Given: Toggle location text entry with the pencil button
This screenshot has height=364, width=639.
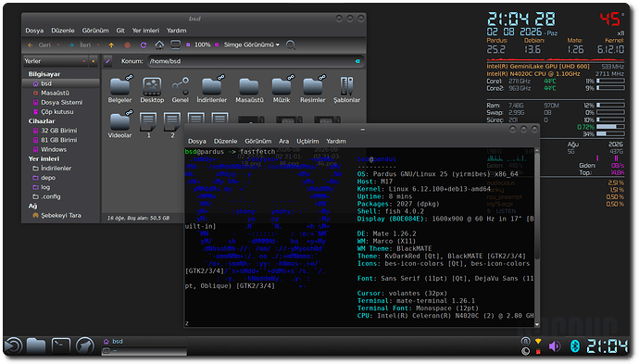Looking at the screenshot, I should pos(107,61).
